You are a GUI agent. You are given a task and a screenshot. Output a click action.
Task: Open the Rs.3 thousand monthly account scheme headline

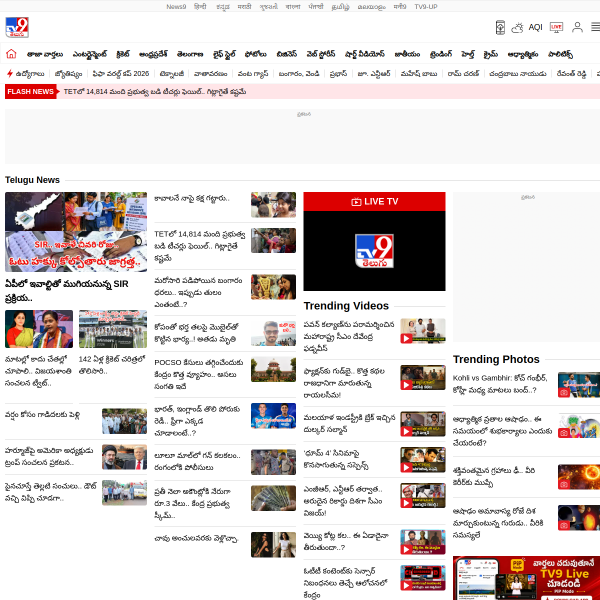click(192, 503)
